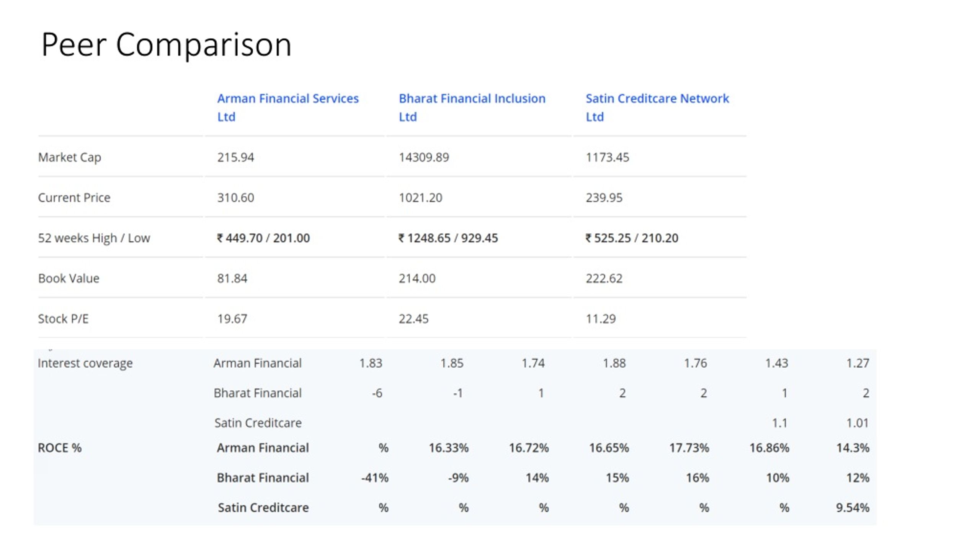Click interest coverage value 1.27
The height and width of the screenshot is (551, 980).
tap(857, 363)
